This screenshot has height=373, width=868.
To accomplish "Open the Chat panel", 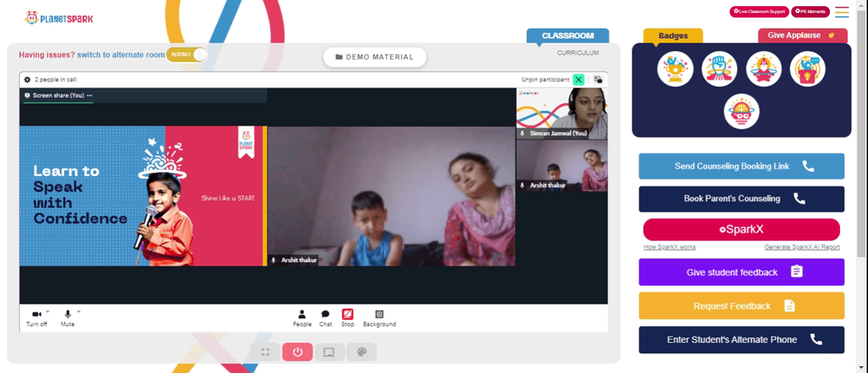I will [x=325, y=318].
